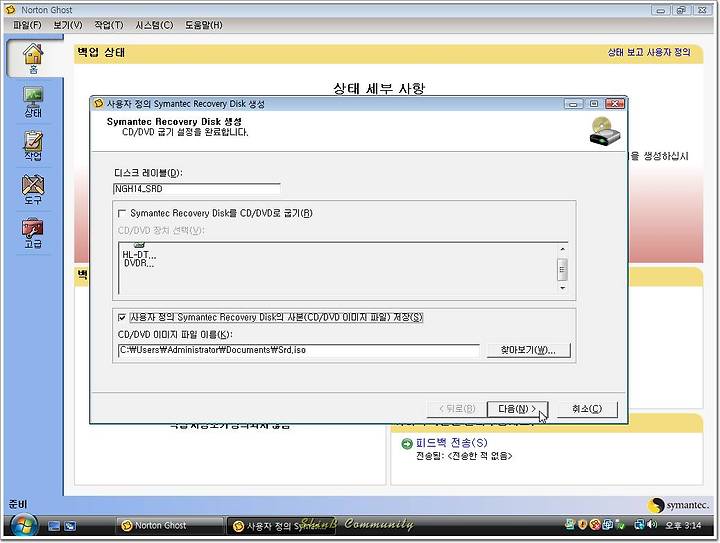Click the network tray icon beside the speaker
This screenshot has width=720, height=543.
click(x=640, y=525)
